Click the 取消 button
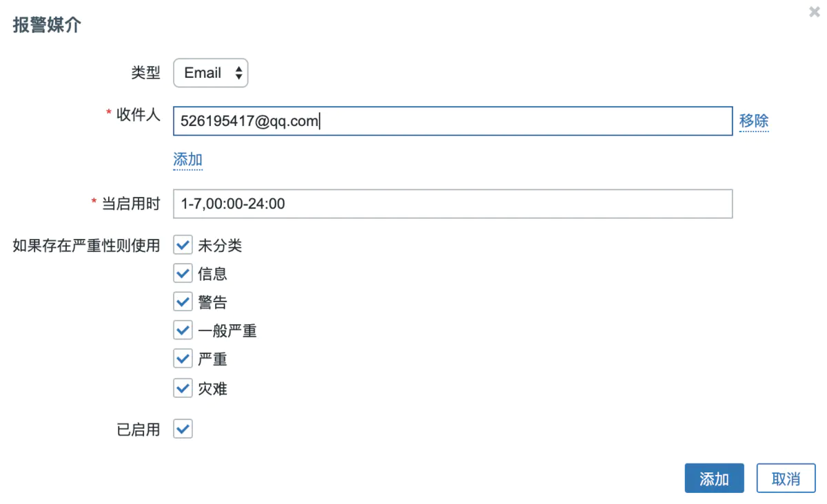The height and width of the screenshot is (504, 827). click(x=786, y=479)
